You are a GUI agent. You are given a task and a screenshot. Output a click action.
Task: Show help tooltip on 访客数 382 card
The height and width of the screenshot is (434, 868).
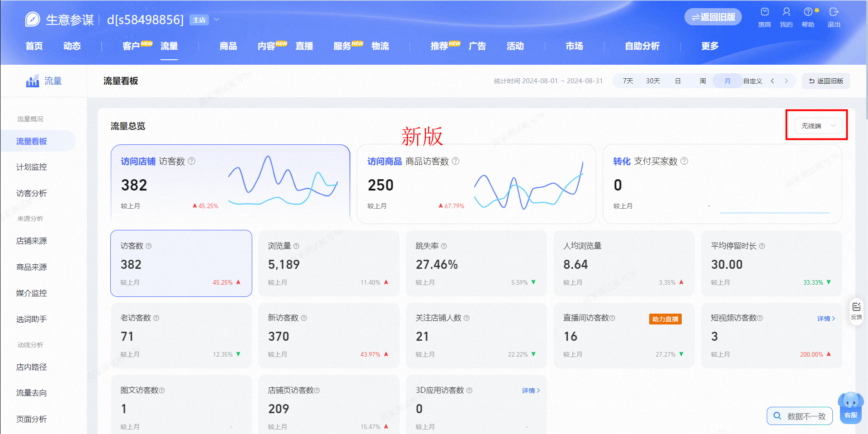point(149,246)
